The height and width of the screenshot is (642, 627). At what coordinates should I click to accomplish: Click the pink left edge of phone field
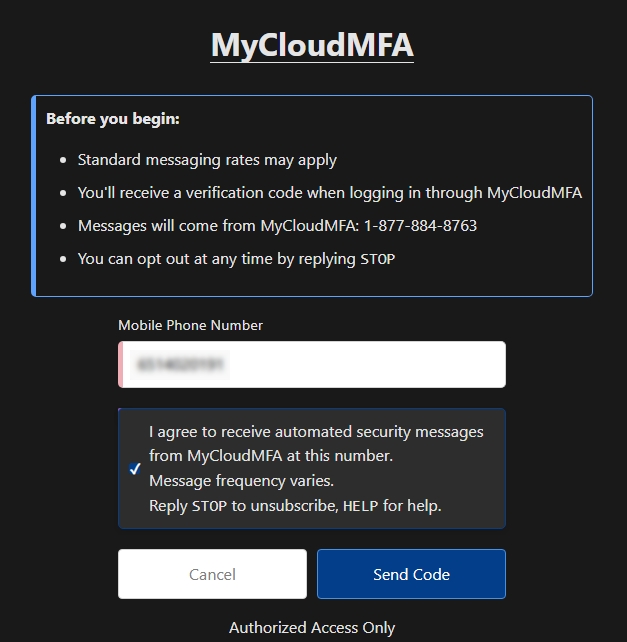pyautogui.click(x=120, y=364)
